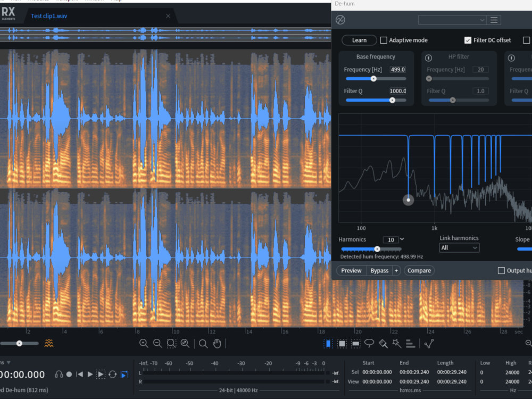This screenshot has height=399, width=532.
Task: Click the HP filter frequency 20 field
Action: (480, 70)
